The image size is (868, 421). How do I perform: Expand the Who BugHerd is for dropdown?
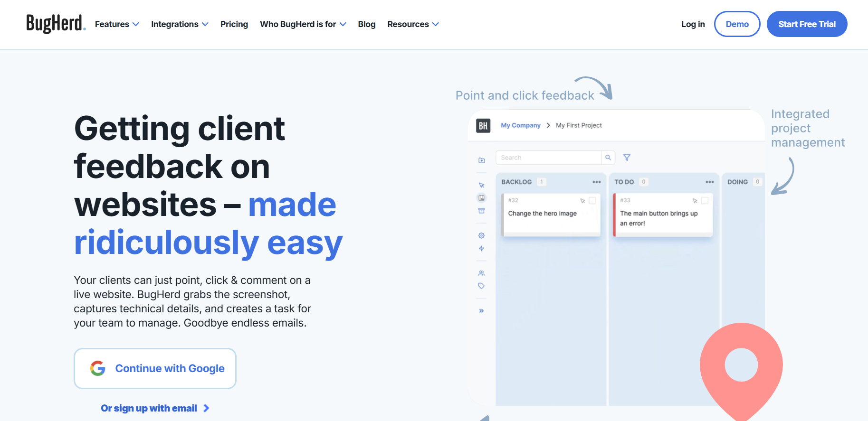pos(303,24)
